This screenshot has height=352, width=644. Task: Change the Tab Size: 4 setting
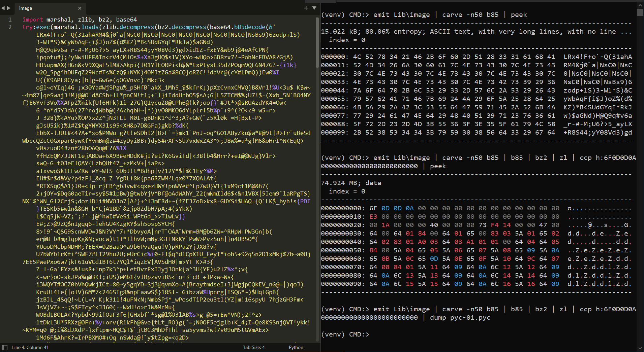[254, 347]
